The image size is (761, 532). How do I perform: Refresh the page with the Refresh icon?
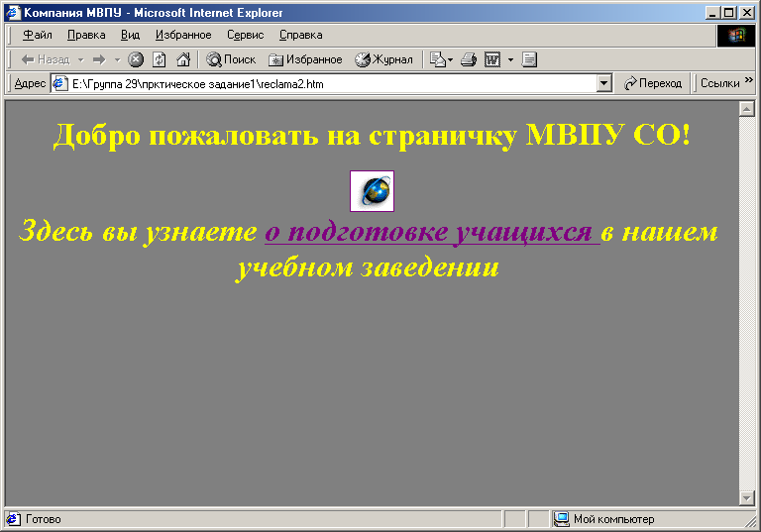(160, 59)
